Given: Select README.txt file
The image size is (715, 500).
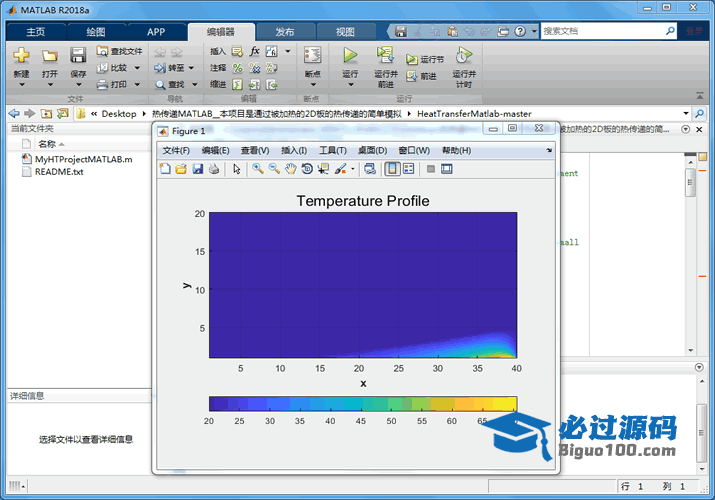Looking at the screenshot, I should (53, 172).
